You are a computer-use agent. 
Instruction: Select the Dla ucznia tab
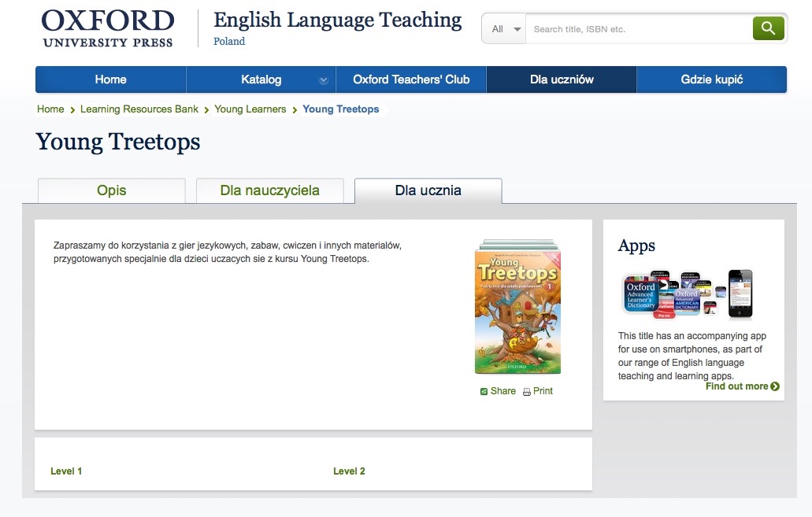428,190
